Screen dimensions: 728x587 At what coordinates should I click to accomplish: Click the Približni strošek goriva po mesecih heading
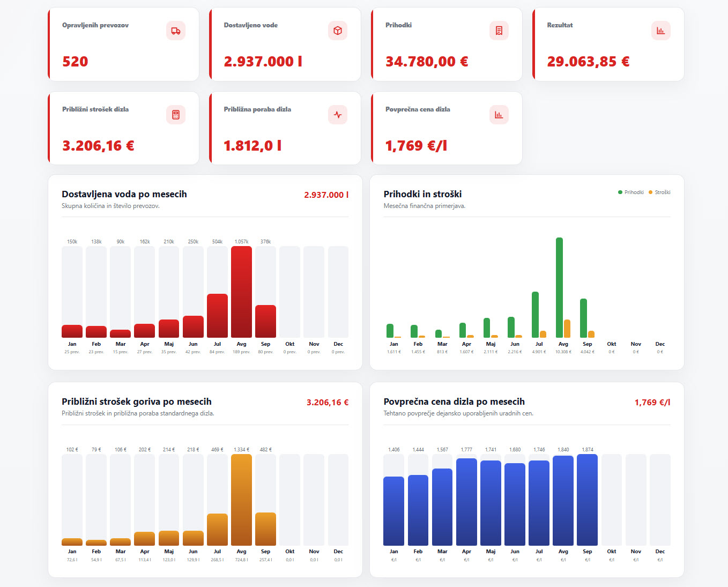point(137,402)
